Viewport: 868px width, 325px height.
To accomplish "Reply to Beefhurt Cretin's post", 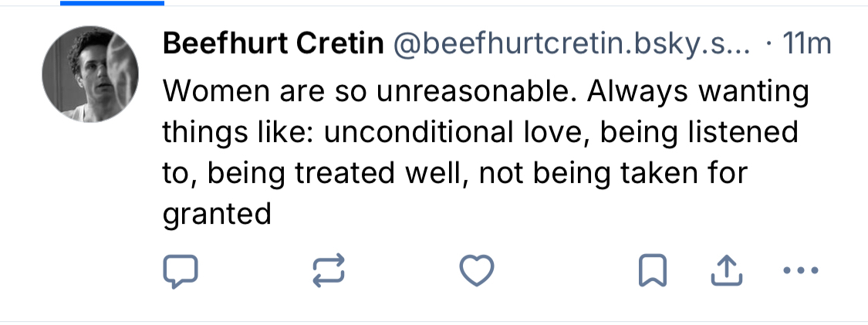I will click(x=181, y=270).
